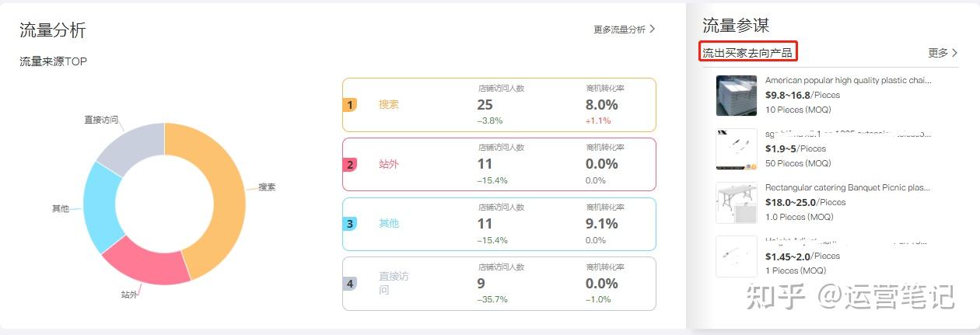Open the banquet picnic table thumbnail

(736, 203)
